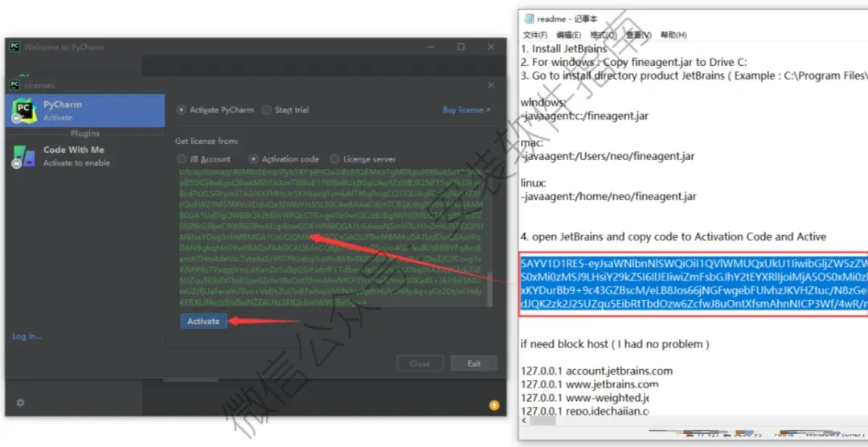
Task: Select the Activate PyCharm radio button
Action: click(x=181, y=109)
